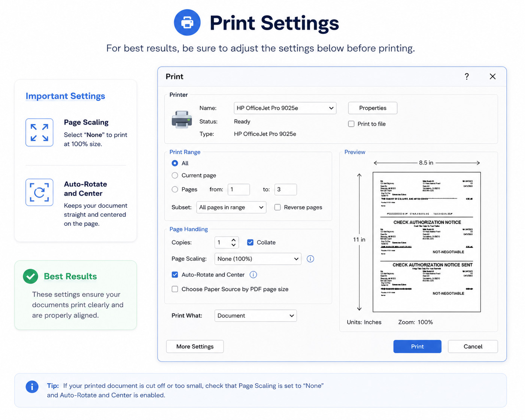Select the Current page option
The width and height of the screenshot is (525, 420).
coord(175,175)
